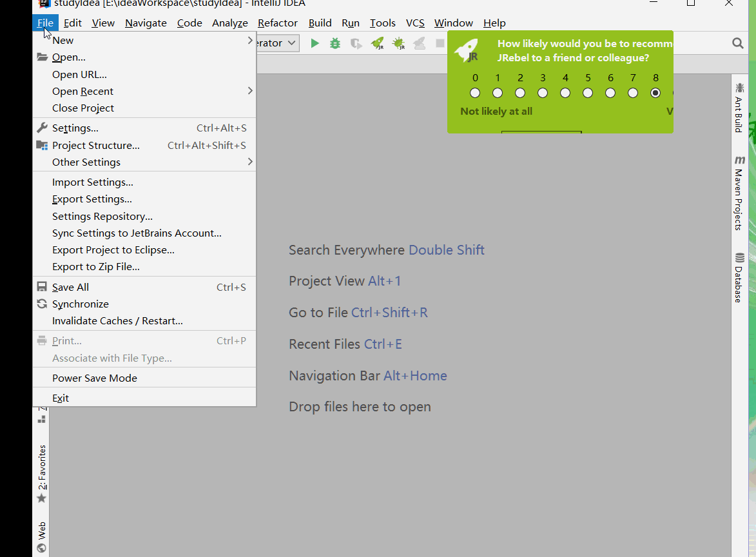Expand the New submenu
The width and height of the screenshot is (756, 557).
[144, 40]
